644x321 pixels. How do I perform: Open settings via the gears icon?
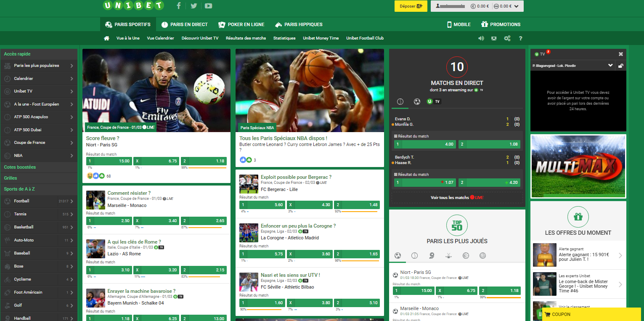(507, 38)
